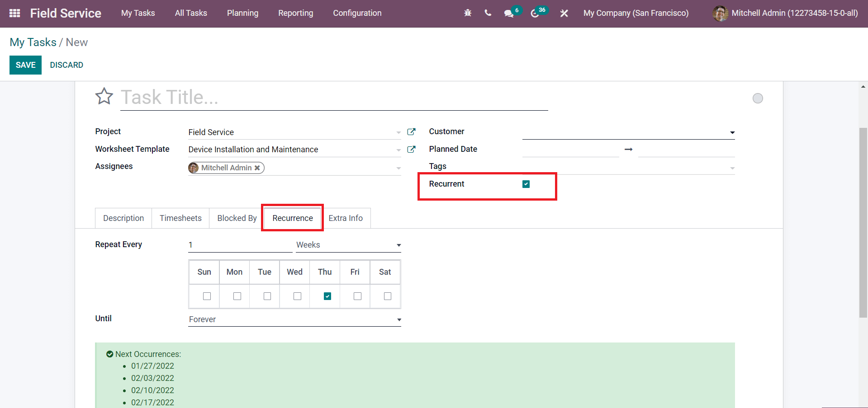
Task: Remove Mitchell Admin assignee tag
Action: click(257, 168)
